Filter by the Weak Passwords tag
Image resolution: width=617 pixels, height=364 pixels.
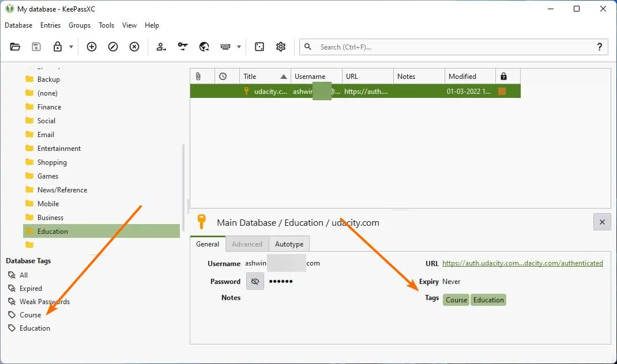[44, 302]
